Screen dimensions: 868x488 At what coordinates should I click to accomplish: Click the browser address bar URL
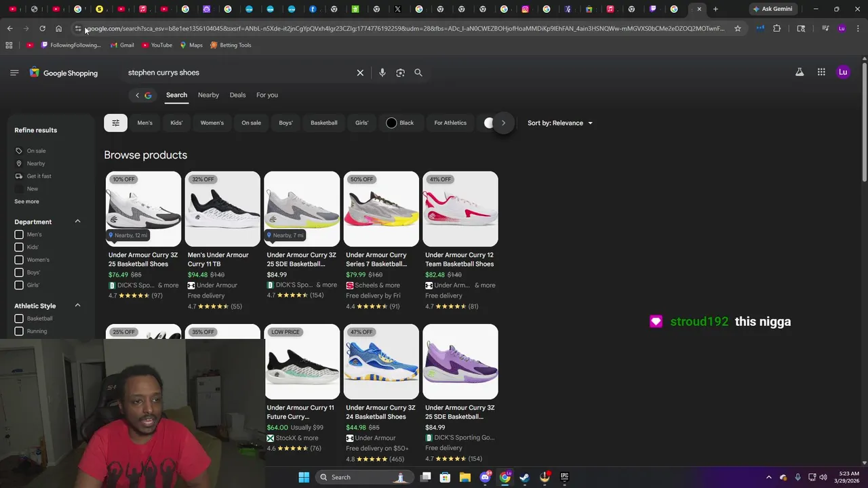(x=406, y=28)
